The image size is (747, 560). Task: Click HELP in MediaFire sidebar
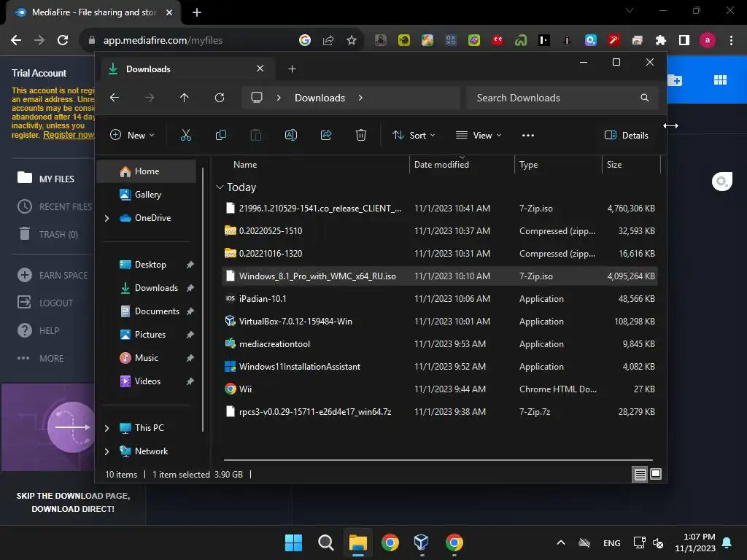[x=38, y=330]
